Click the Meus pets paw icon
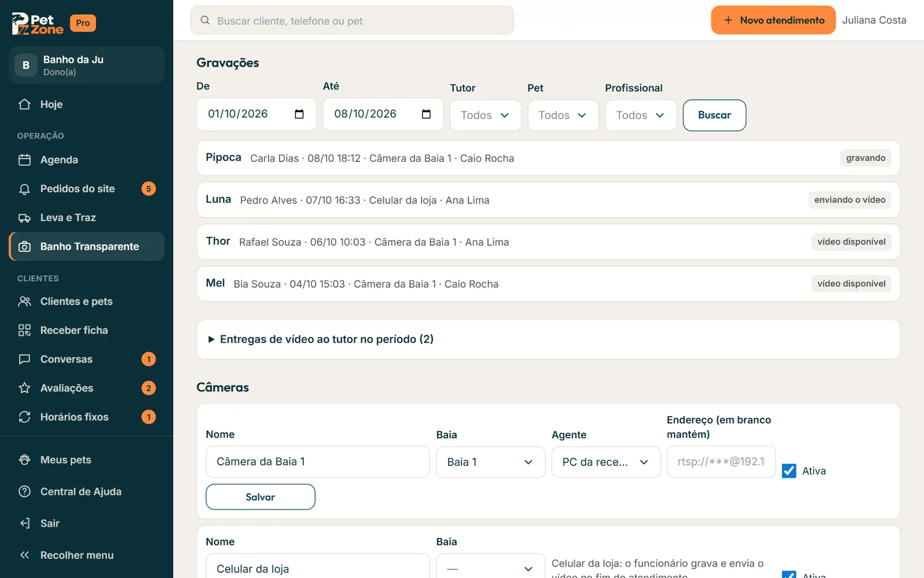Viewport: 924px width, 578px height. pyautogui.click(x=24, y=460)
